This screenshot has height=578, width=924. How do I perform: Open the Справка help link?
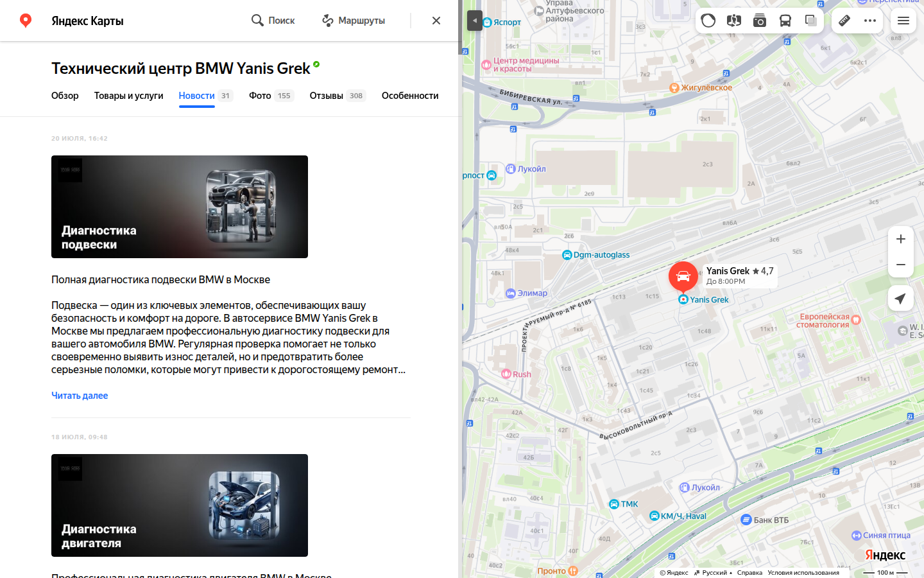point(749,573)
